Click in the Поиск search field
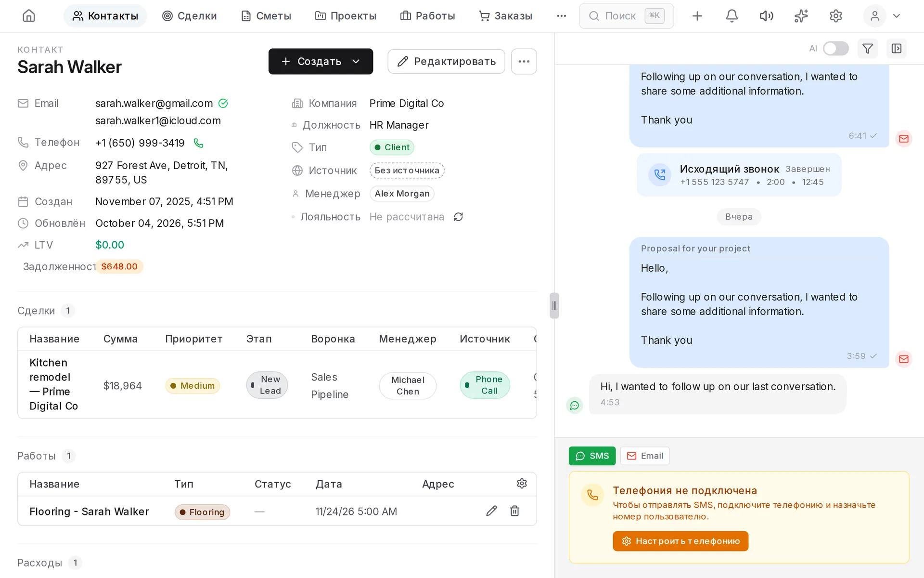This screenshot has width=924, height=578. click(x=626, y=16)
